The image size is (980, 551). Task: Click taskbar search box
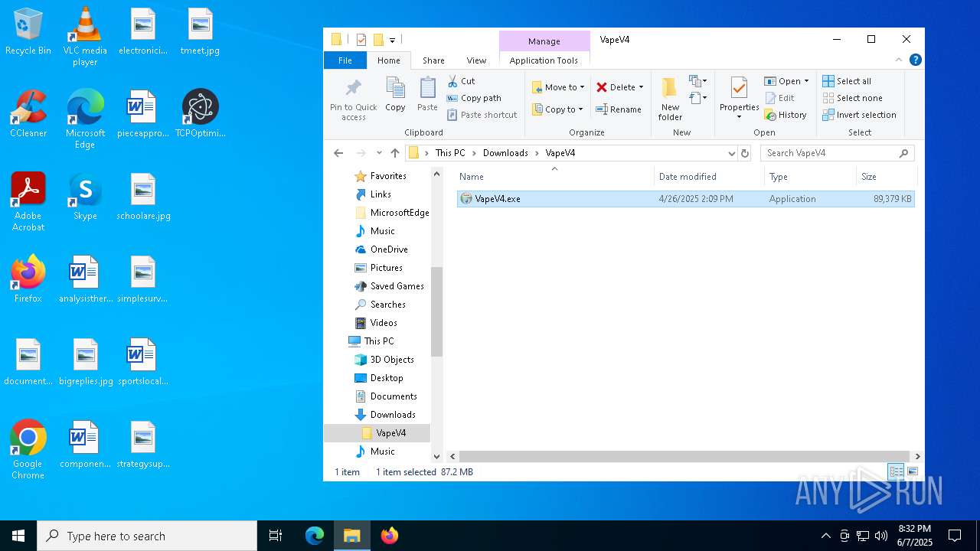tap(147, 536)
